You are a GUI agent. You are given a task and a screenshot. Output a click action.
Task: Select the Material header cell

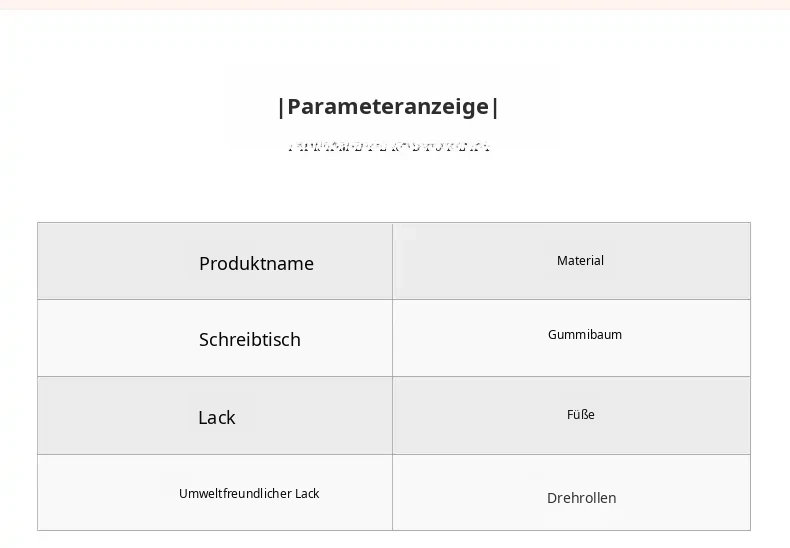[x=571, y=261]
